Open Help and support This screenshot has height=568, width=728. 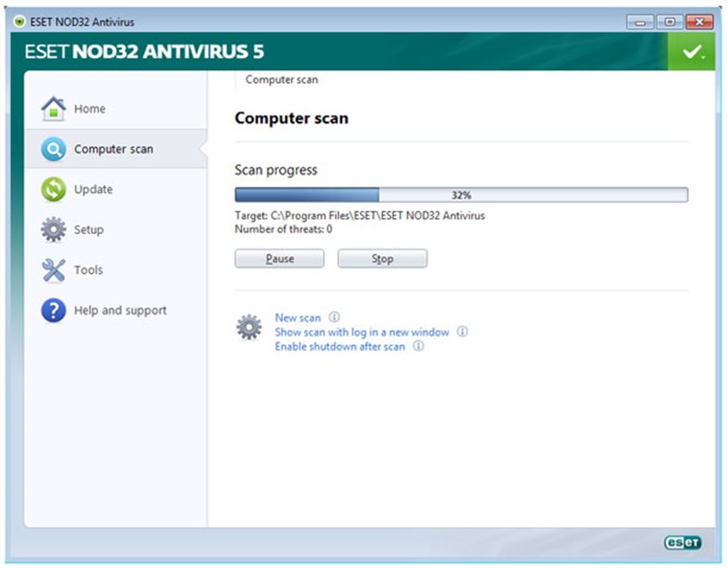click(116, 310)
